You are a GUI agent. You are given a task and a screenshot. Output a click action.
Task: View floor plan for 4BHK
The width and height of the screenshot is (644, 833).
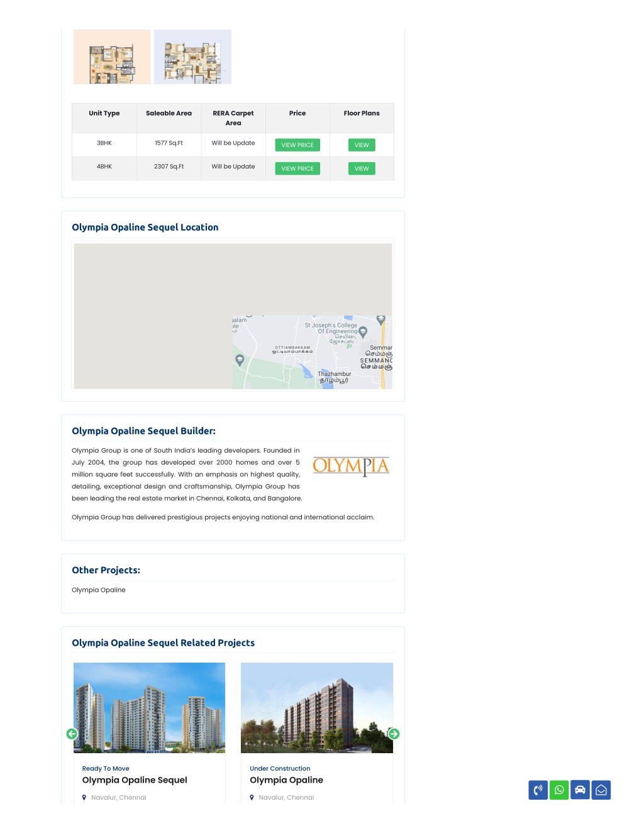(362, 168)
